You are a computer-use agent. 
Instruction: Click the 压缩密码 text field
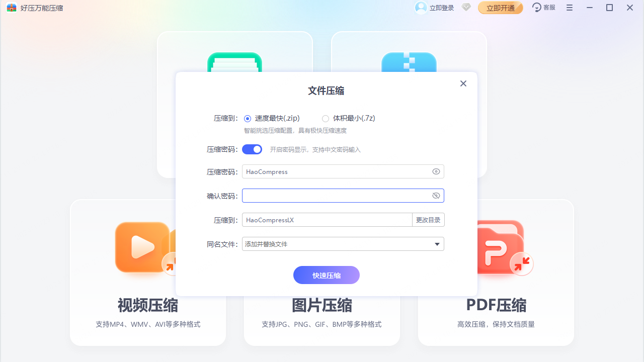[x=335, y=171]
